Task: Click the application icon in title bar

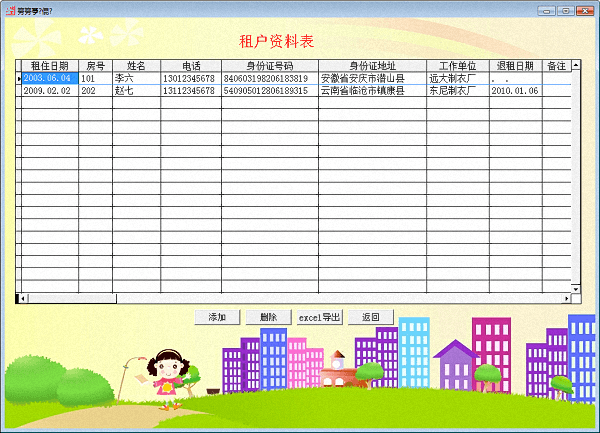Action: pos(9,9)
